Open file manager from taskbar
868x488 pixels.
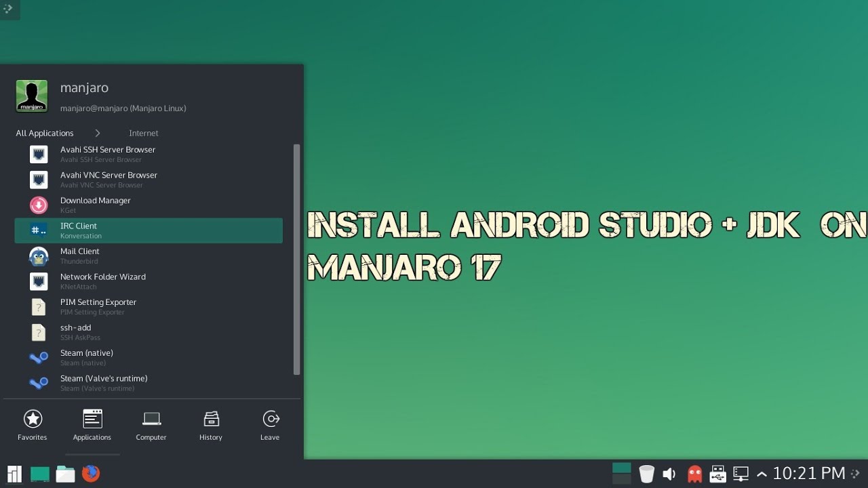tap(65, 474)
